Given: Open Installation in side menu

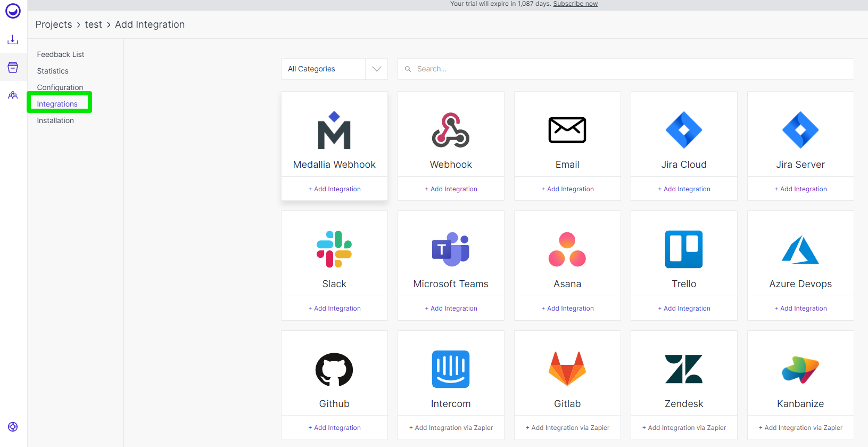Looking at the screenshot, I should pos(55,120).
